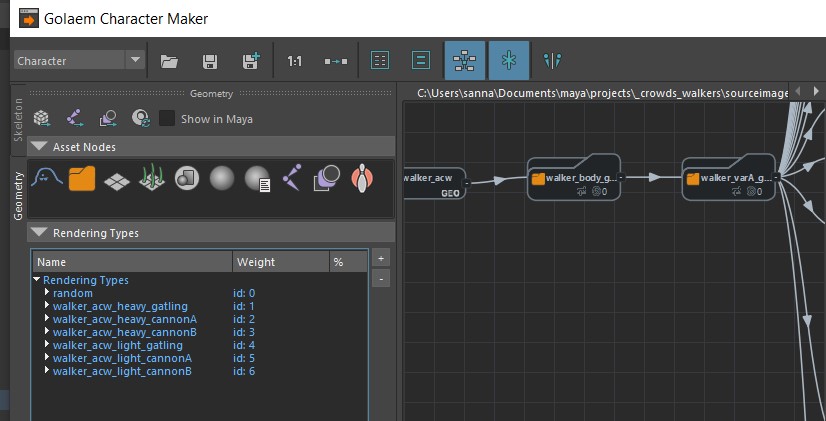Switch to the Geometry side tab
Viewport: 826px width, 421px height.
point(18,195)
